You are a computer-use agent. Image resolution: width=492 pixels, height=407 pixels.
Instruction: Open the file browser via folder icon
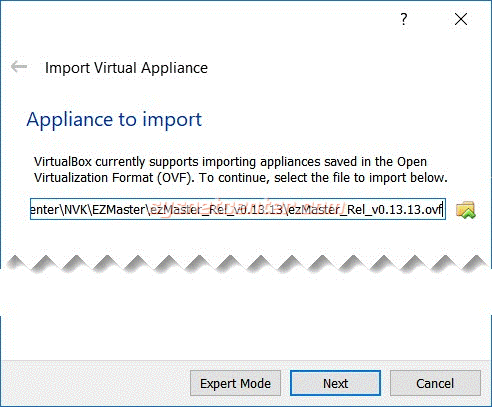(466, 210)
